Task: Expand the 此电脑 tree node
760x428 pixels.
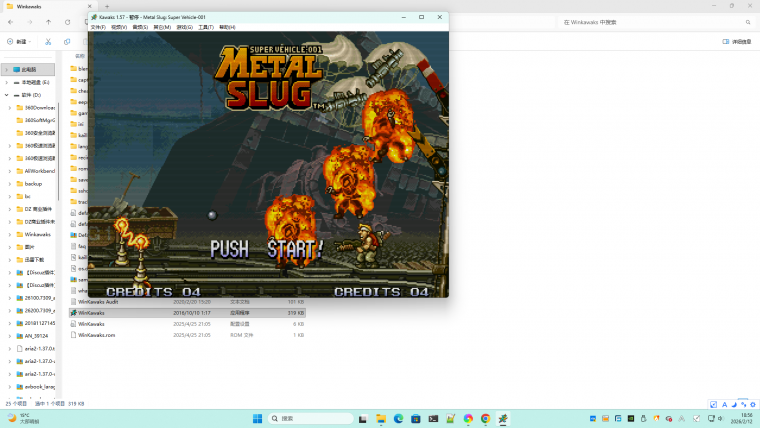Action: pos(7,69)
